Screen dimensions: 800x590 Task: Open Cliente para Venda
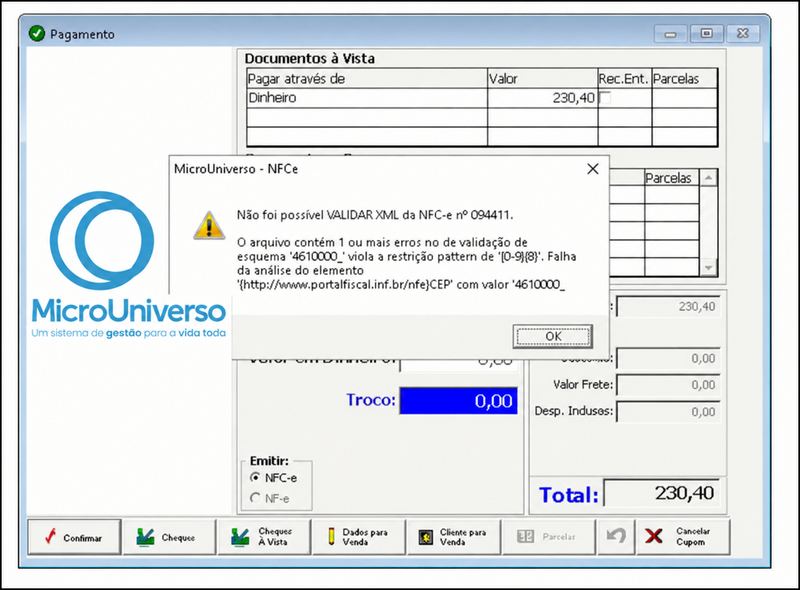pyautogui.click(x=454, y=537)
